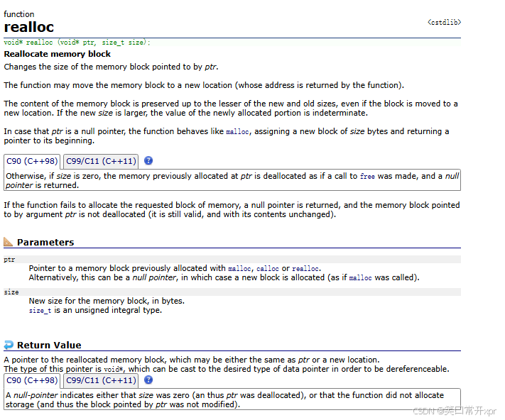Open the <cstdlib> header link

(x=445, y=22)
